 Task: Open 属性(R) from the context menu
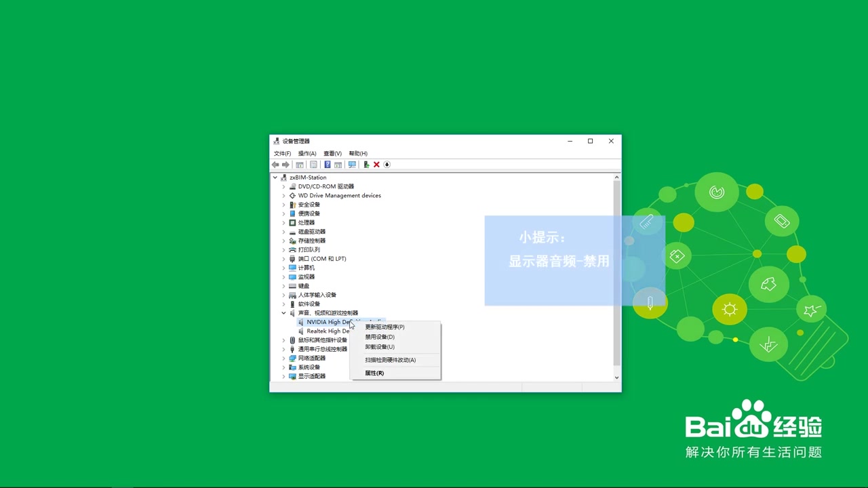374,373
